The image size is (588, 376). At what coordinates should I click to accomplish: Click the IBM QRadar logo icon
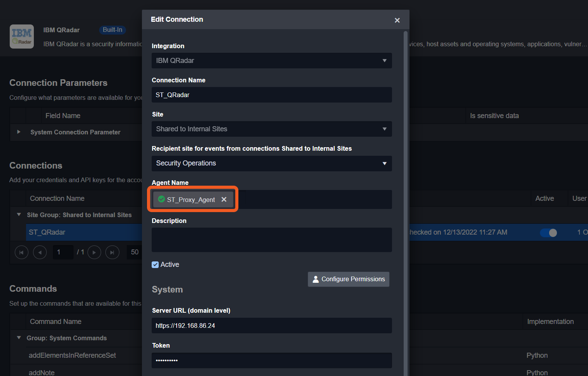pos(22,37)
